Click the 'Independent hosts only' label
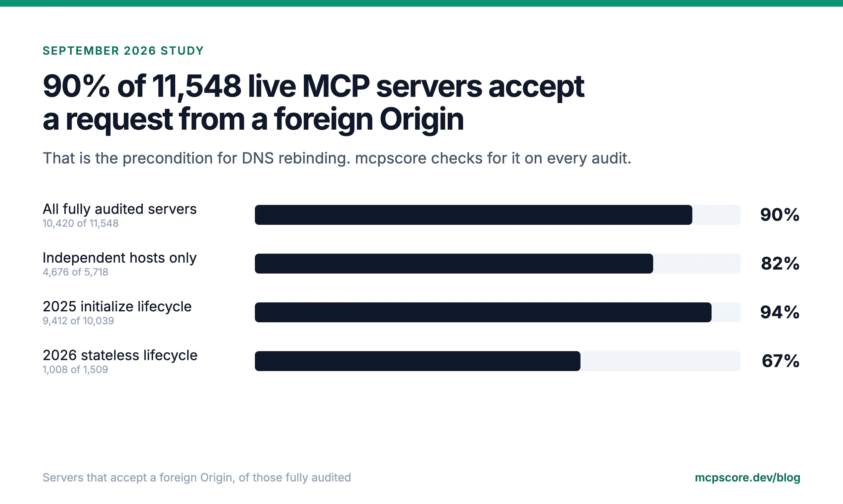 pos(120,258)
